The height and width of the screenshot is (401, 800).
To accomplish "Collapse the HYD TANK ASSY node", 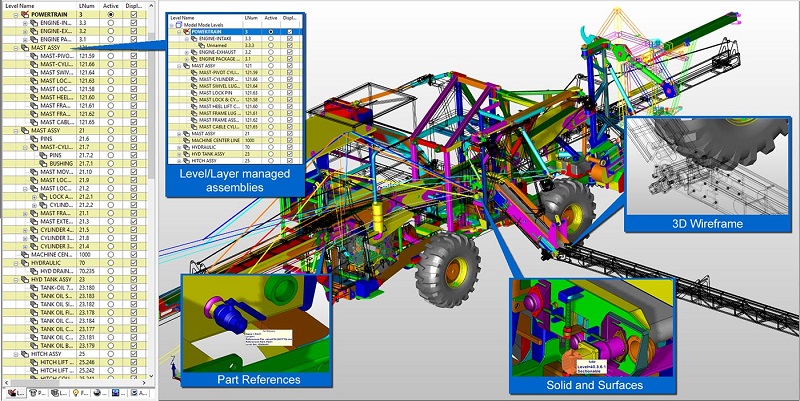I will tap(16, 280).
